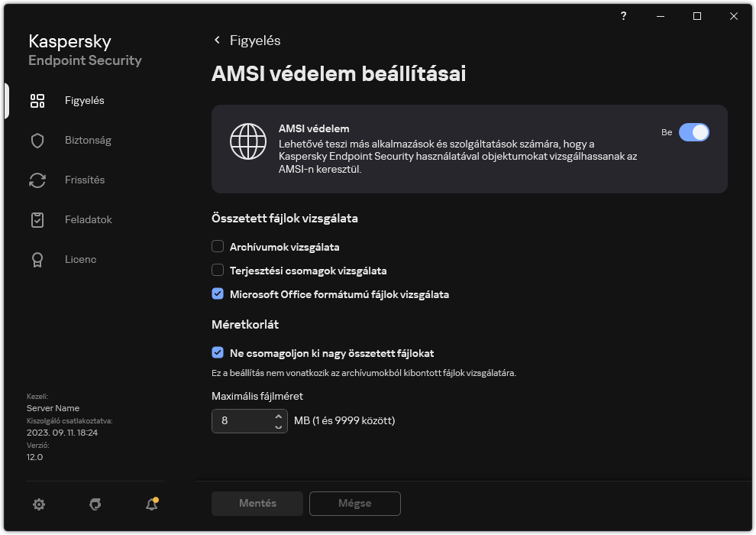
Task: Open the settings gear icon
Action: pyautogui.click(x=39, y=504)
